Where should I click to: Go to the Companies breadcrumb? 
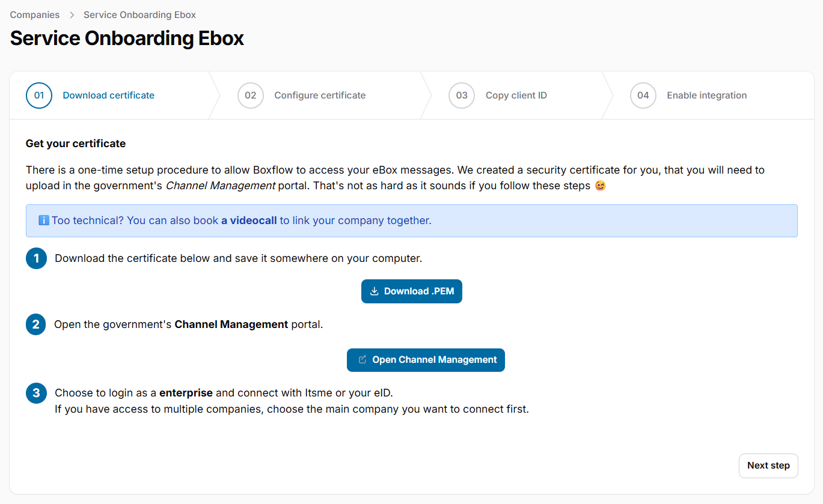(35, 15)
